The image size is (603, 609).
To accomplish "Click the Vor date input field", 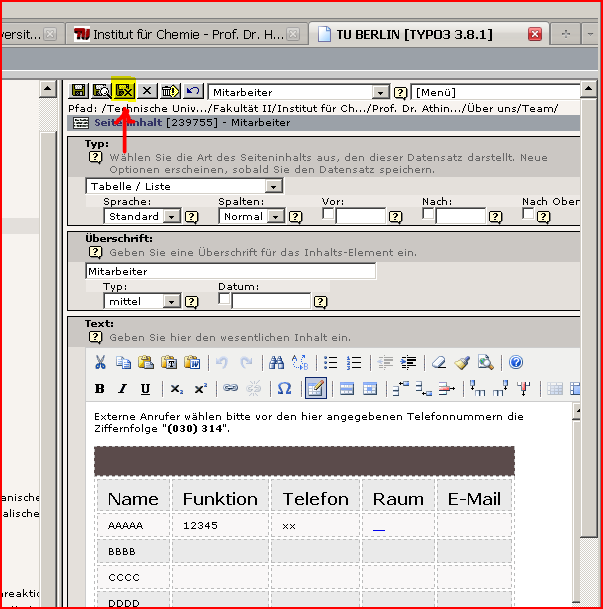I will click(361, 216).
